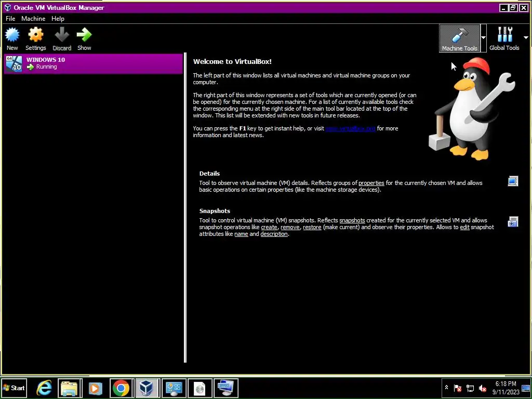The width and height of the screenshot is (532, 399).
Task: Click the Welcome to VirtualBox! heading
Action: pyautogui.click(x=232, y=61)
